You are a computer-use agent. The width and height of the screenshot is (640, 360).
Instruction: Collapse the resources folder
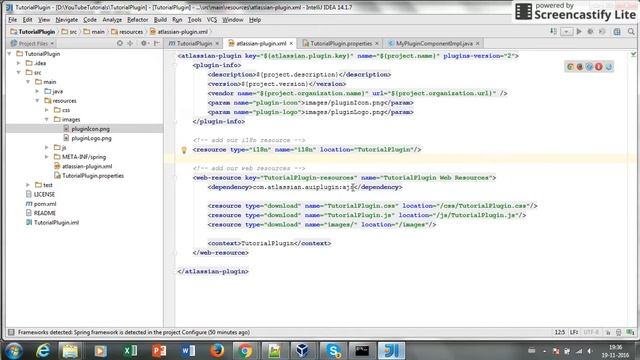click(x=38, y=101)
